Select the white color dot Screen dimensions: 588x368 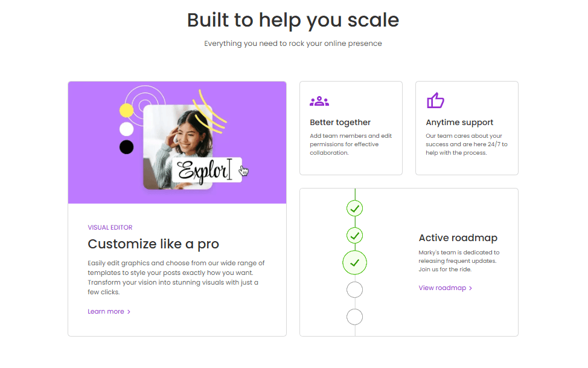(x=126, y=129)
